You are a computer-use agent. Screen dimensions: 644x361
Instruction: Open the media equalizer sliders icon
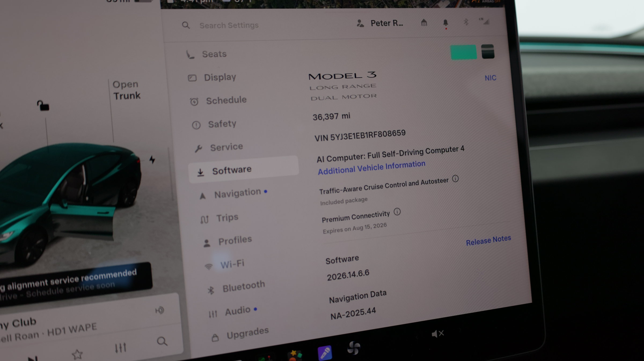coord(120,348)
